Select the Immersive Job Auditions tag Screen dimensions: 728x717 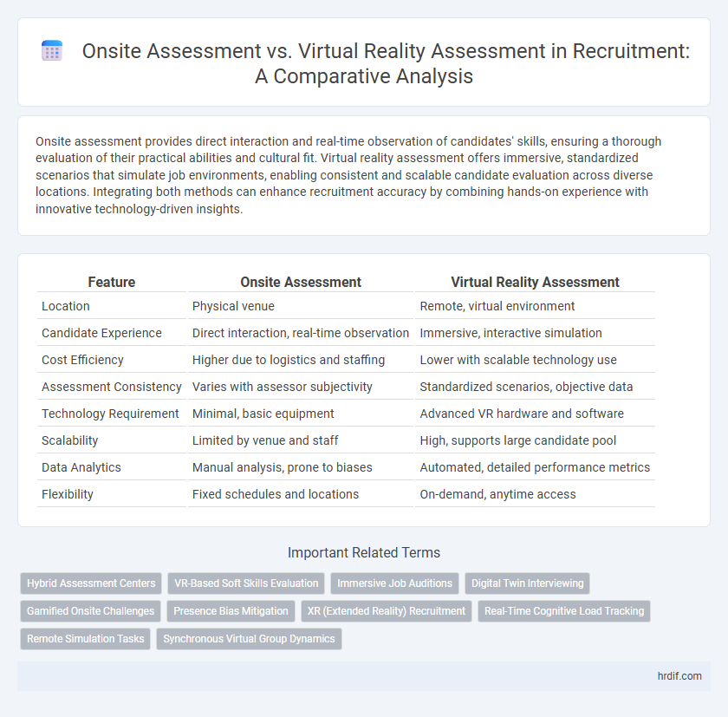point(394,583)
